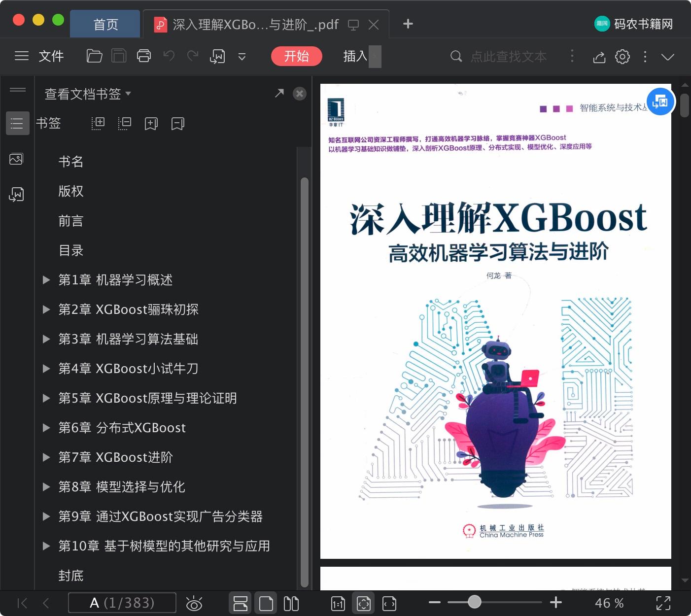
Task: Open the 封底 bookmark
Action: 71,576
